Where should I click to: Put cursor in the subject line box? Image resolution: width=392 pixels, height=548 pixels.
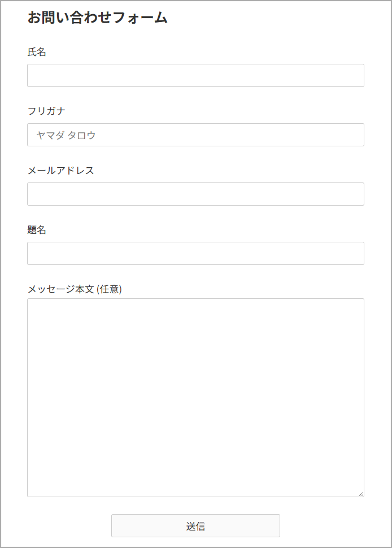coord(195,253)
